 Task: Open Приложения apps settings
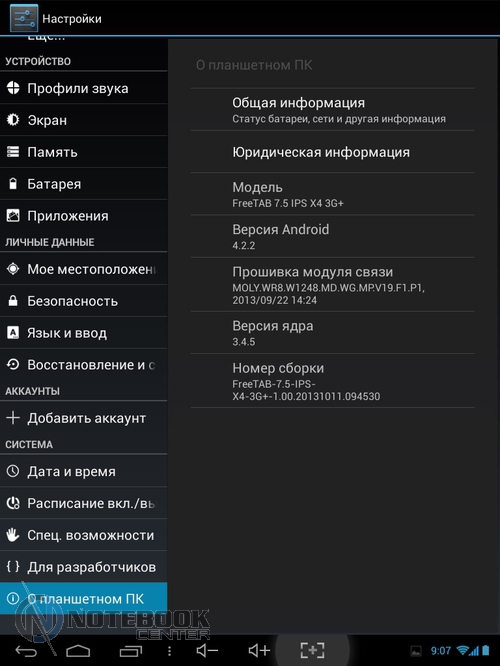coord(84,216)
